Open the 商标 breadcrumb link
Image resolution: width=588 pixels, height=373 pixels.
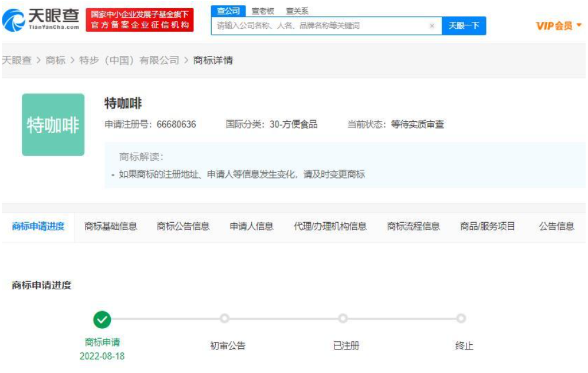tap(55, 60)
